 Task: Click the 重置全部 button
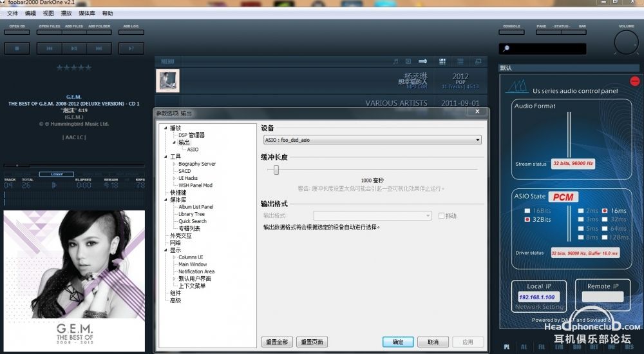(x=277, y=342)
